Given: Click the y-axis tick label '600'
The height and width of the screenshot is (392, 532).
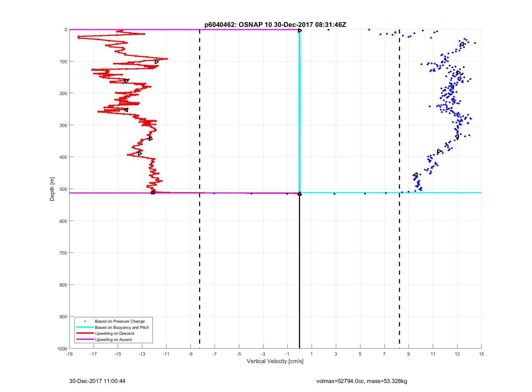Looking at the screenshot, I should (x=63, y=221).
